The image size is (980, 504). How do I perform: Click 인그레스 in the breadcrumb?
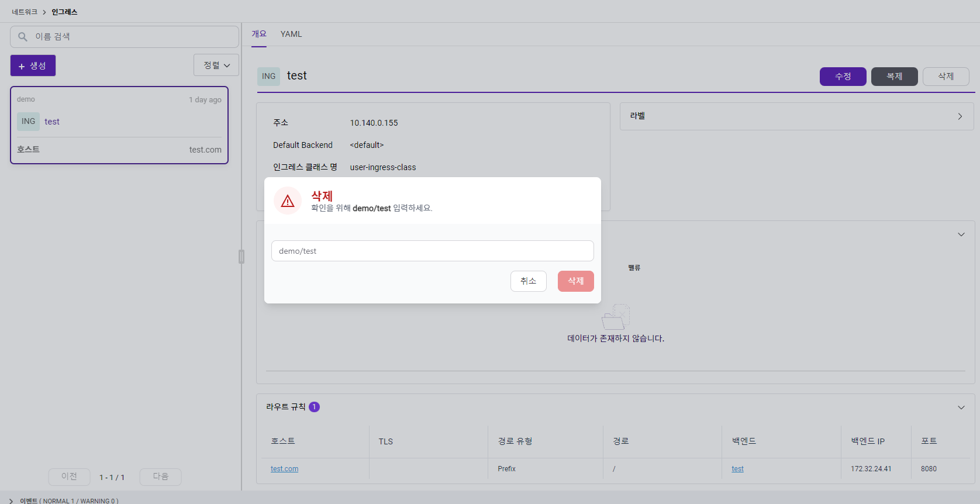(64, 12)
